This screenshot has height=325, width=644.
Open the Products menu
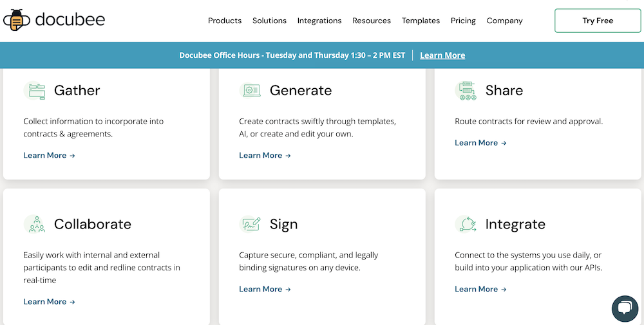pyautogui.click(x=225, y=21)
